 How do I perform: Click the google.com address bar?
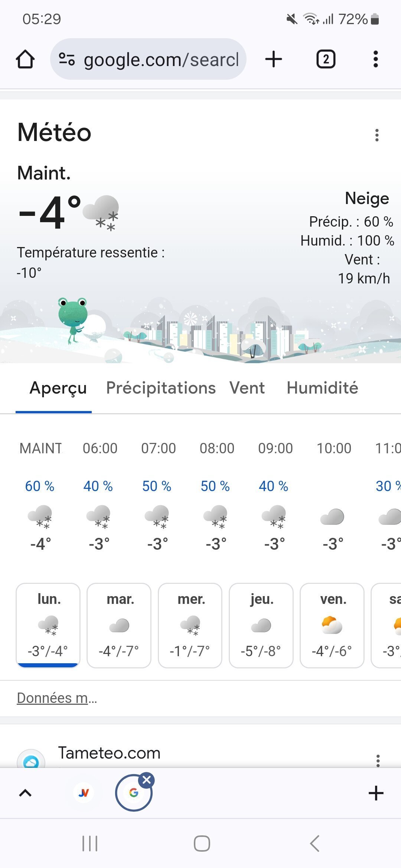(160, 59)
